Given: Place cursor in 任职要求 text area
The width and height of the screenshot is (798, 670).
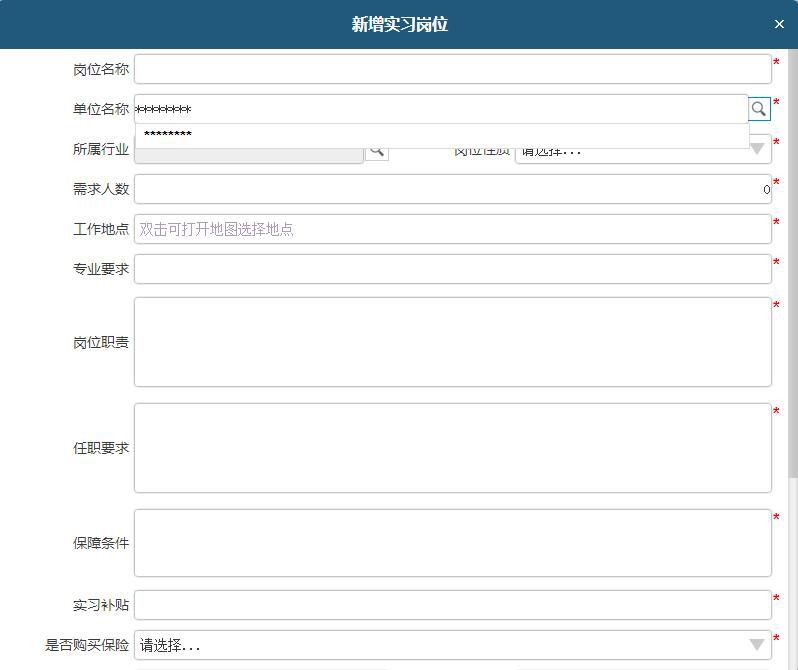Looking at the screenshot, I should 452,448.
